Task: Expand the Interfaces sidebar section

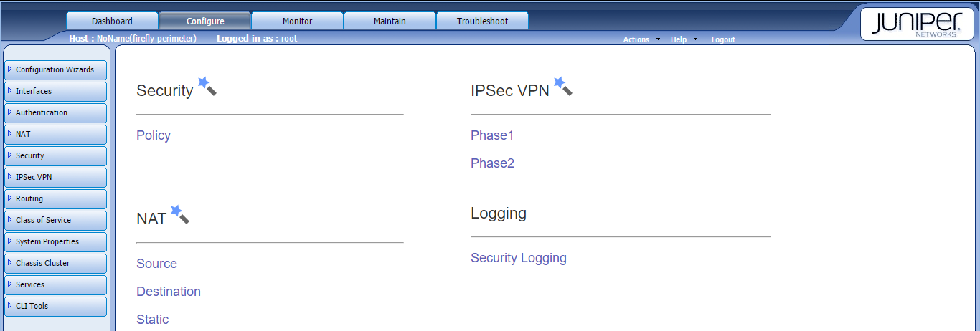Action: 55,91
